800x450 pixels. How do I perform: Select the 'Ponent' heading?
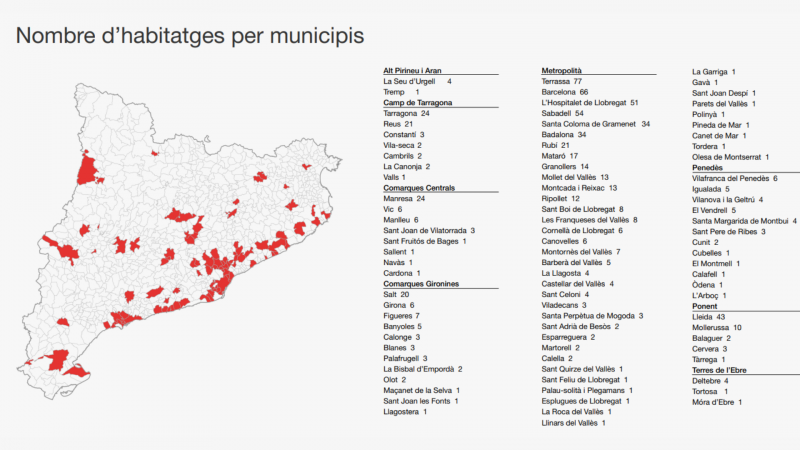(x=705, y=306)
